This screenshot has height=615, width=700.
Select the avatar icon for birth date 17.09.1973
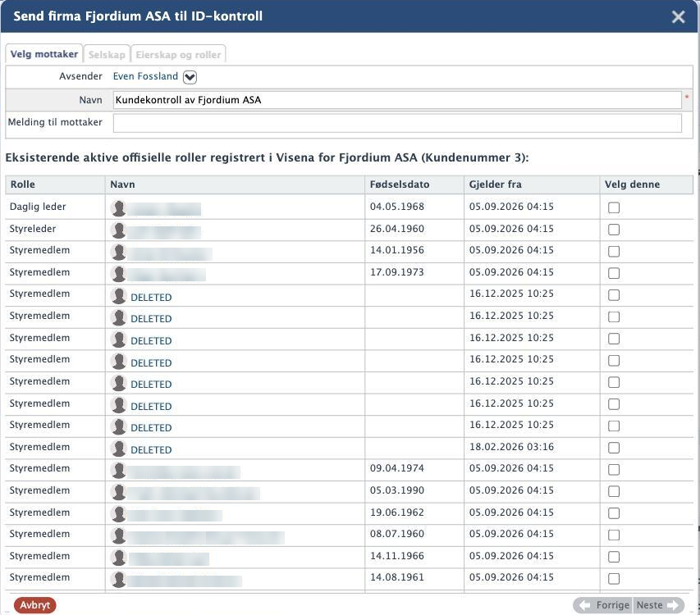119,274
